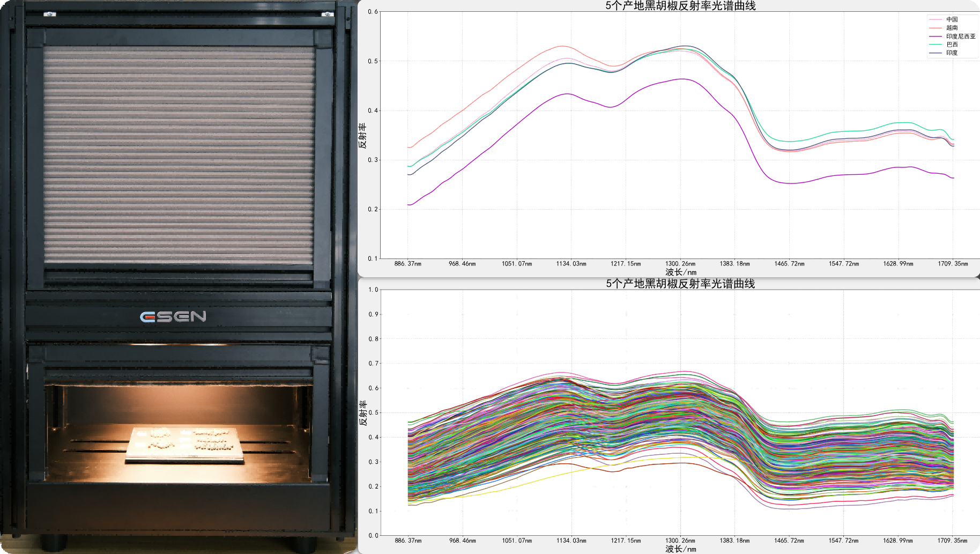This screenshot has height=554, width=980.
Task: Click the bottom chart title text
Action: 680,284
